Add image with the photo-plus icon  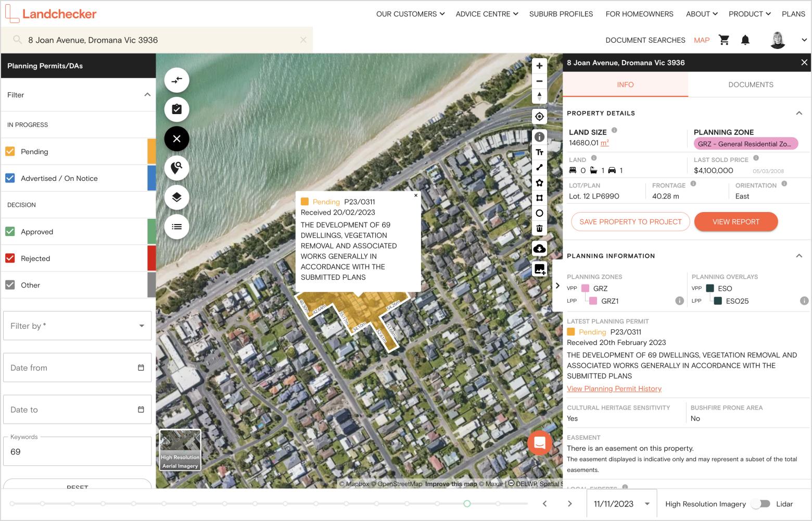click(539, 269)
